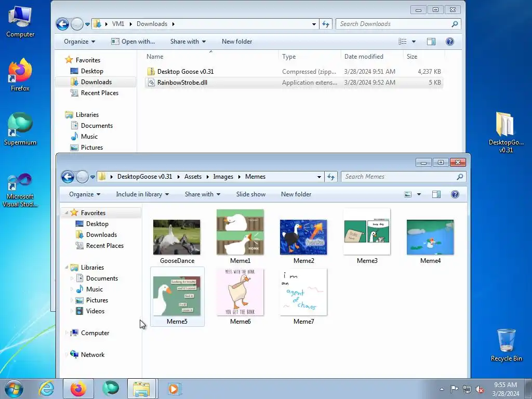This screenshot has height=399, width=532.
Task: Open Recent Places in Downloads sidebar
Action: (x=99, y=93)
